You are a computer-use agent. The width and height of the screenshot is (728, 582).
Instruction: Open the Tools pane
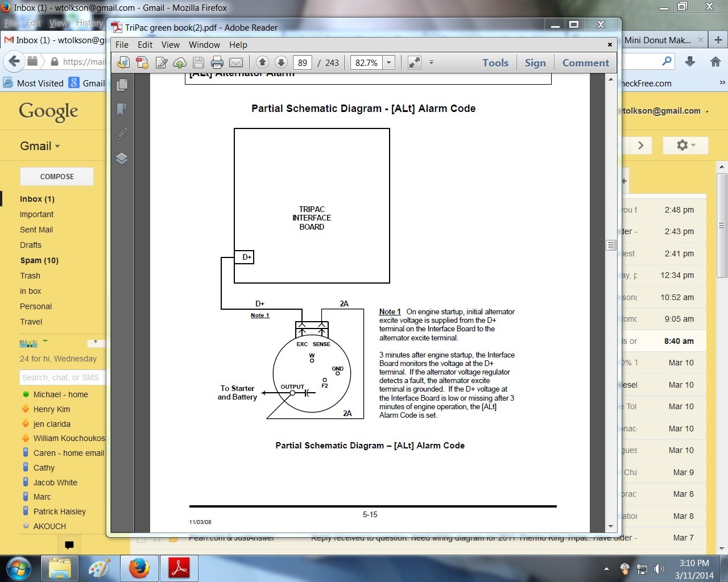pyautogui.click(x=495, y=63)
